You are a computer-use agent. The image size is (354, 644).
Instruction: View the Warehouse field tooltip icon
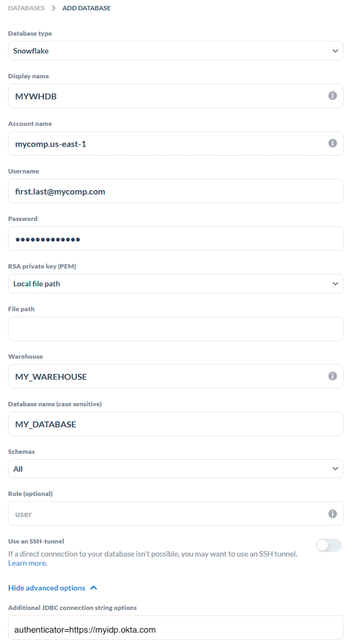[332, 376]
